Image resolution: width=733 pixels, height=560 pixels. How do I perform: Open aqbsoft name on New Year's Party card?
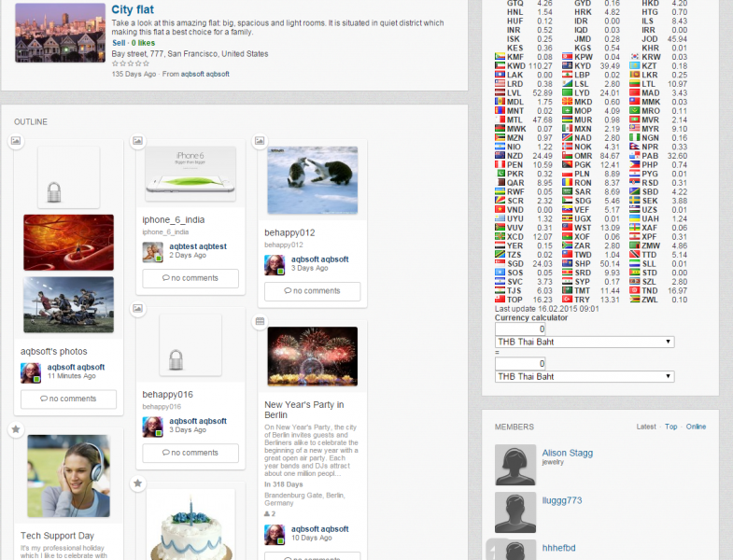319,529
